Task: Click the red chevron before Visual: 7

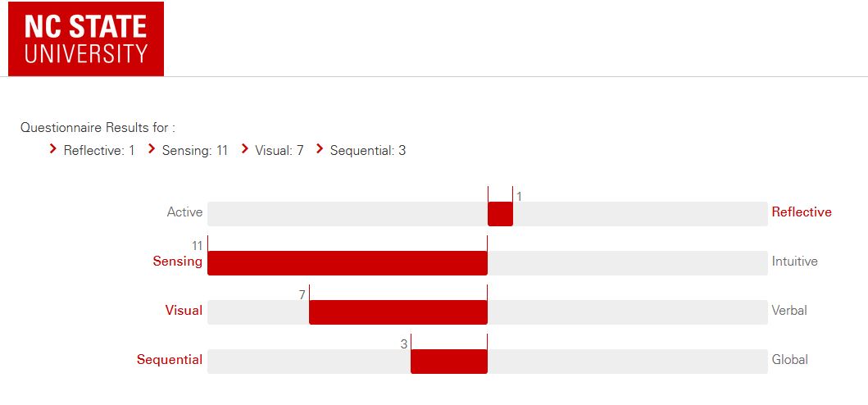Action: 244,149
